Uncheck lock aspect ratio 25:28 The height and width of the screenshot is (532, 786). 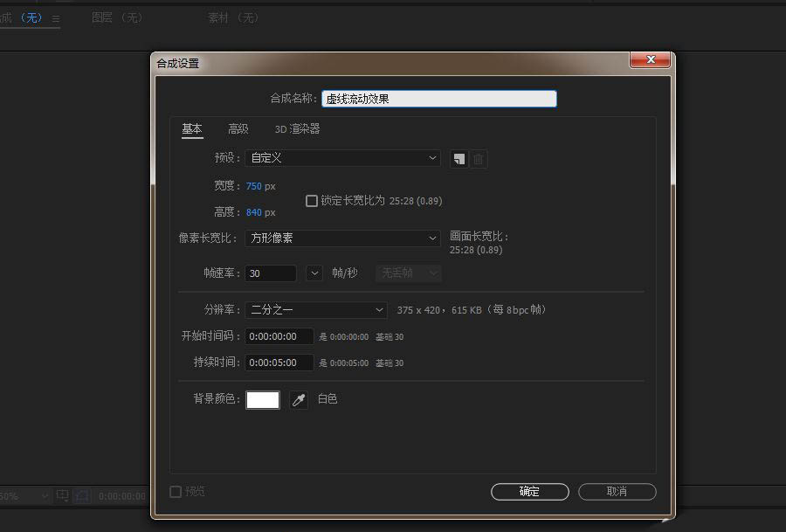pyautogui.click(x=312, y=200)
